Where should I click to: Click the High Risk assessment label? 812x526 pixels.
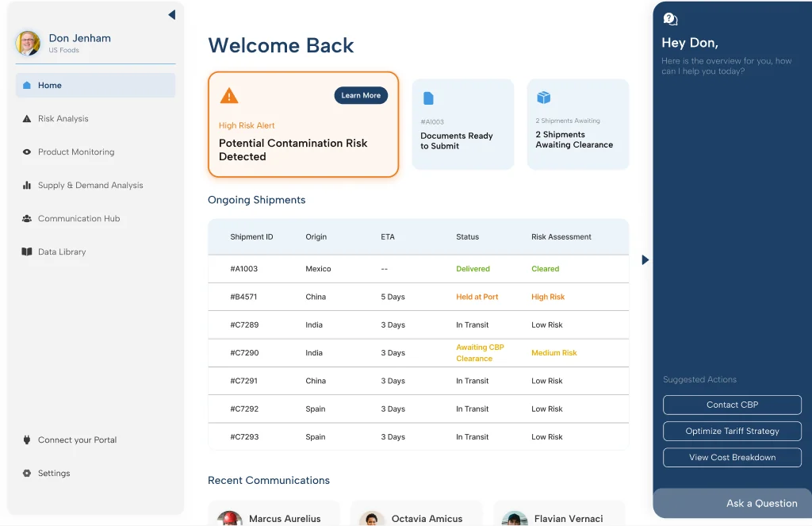click(548, 297)
